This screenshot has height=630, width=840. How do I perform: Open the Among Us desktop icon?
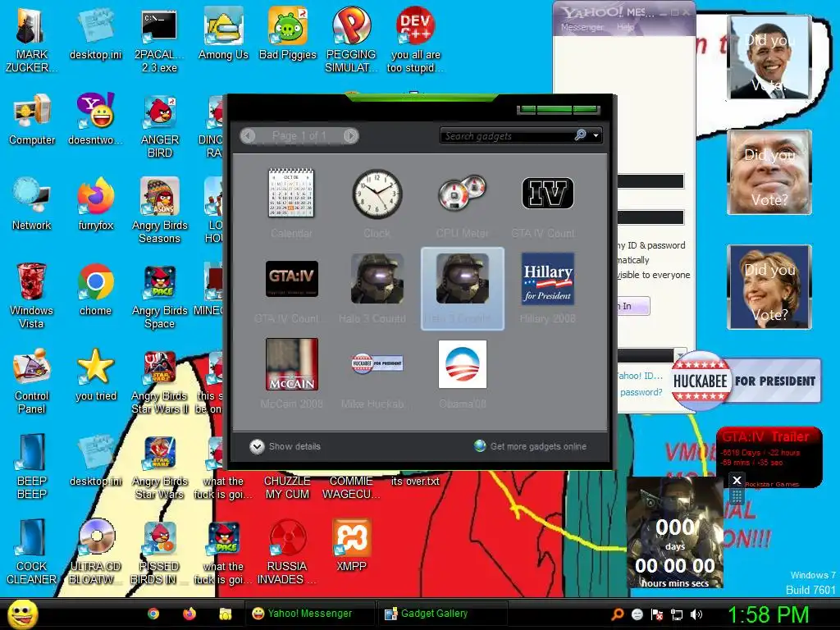pyautogui.click(x=223, y=34)
